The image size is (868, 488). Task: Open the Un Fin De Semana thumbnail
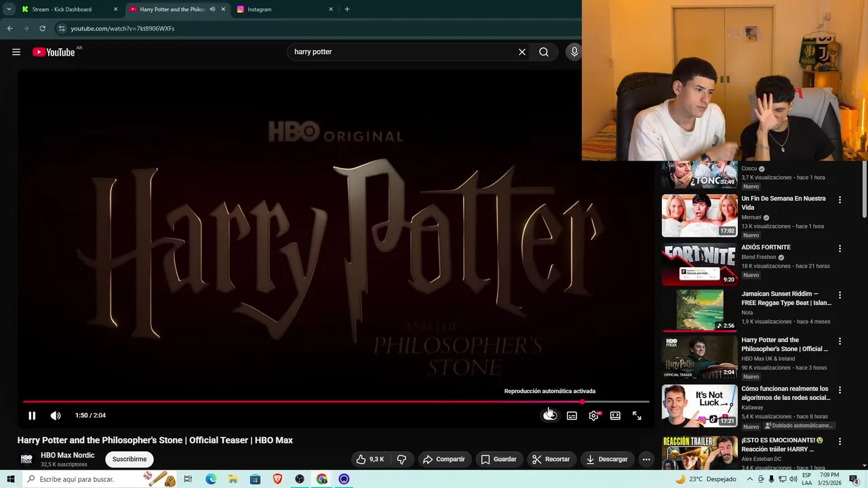pyautogui.click(x=699, y=216)
